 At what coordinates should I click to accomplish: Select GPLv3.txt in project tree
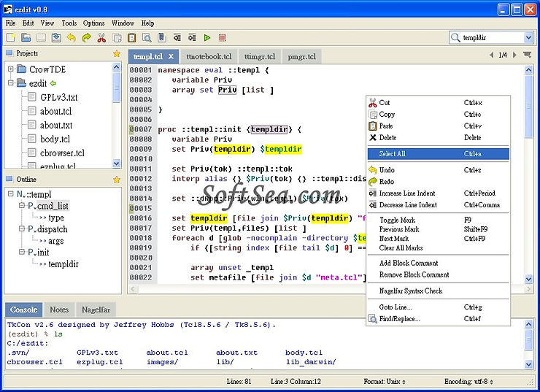click(58, 97)
